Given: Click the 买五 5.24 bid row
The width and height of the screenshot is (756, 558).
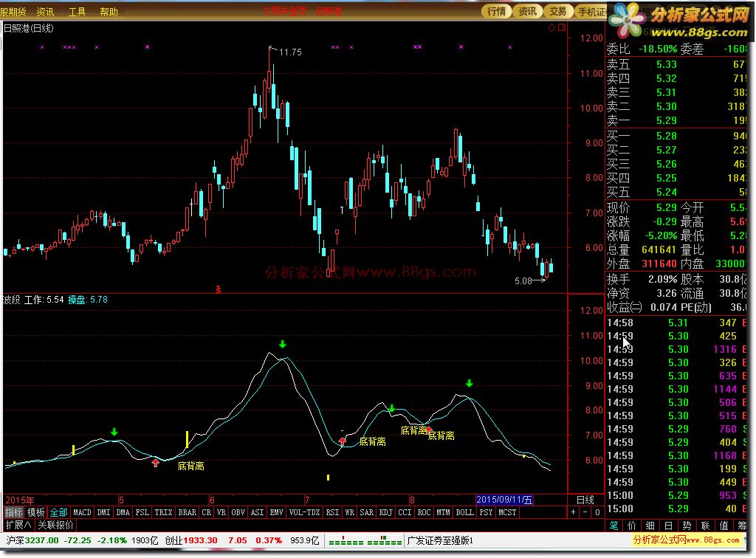Looking at the screenshot, I should tap(676, 192).
